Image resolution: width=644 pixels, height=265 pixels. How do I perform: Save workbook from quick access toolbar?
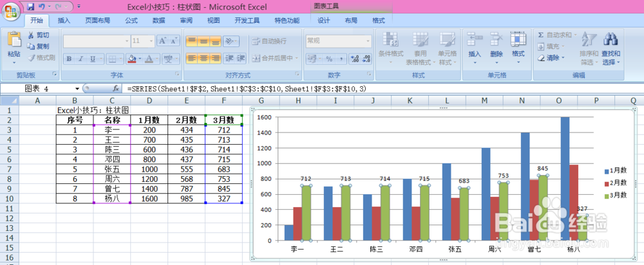(x=30, y=6)
